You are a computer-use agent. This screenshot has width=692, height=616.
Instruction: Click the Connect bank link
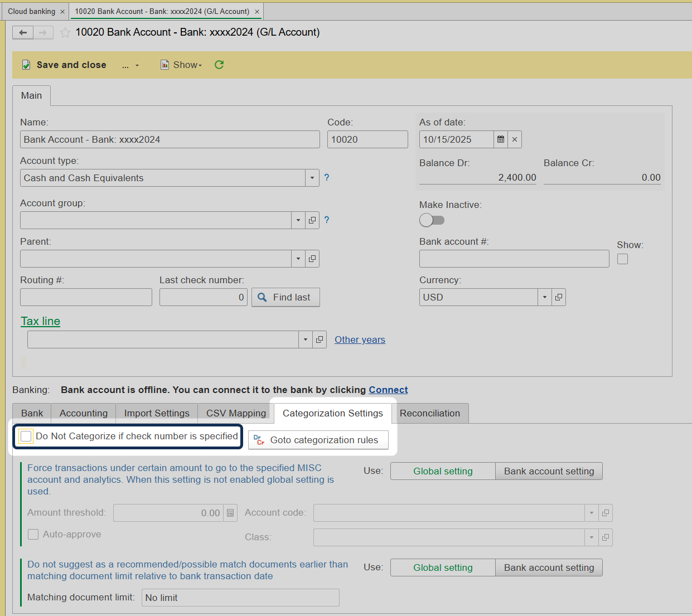(x=388, y=390)
